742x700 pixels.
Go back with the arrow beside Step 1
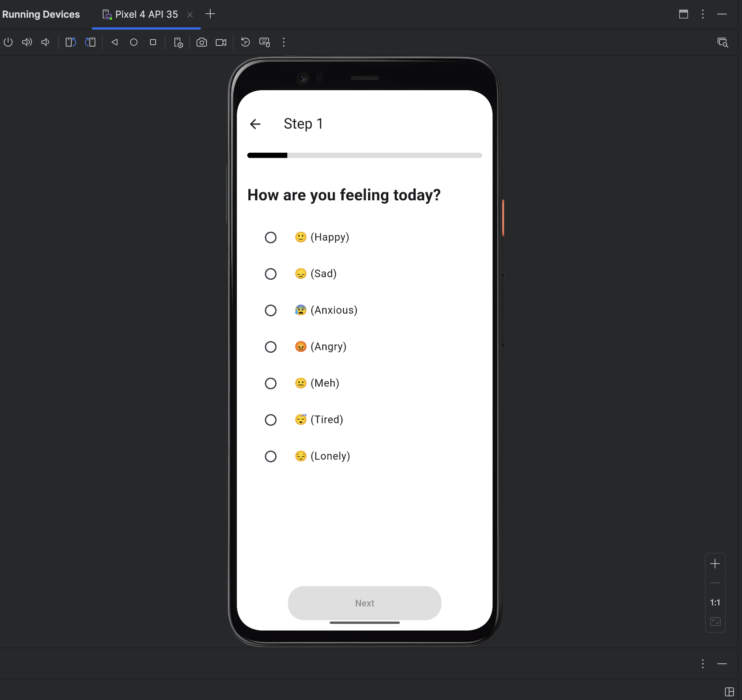[255, 124]
